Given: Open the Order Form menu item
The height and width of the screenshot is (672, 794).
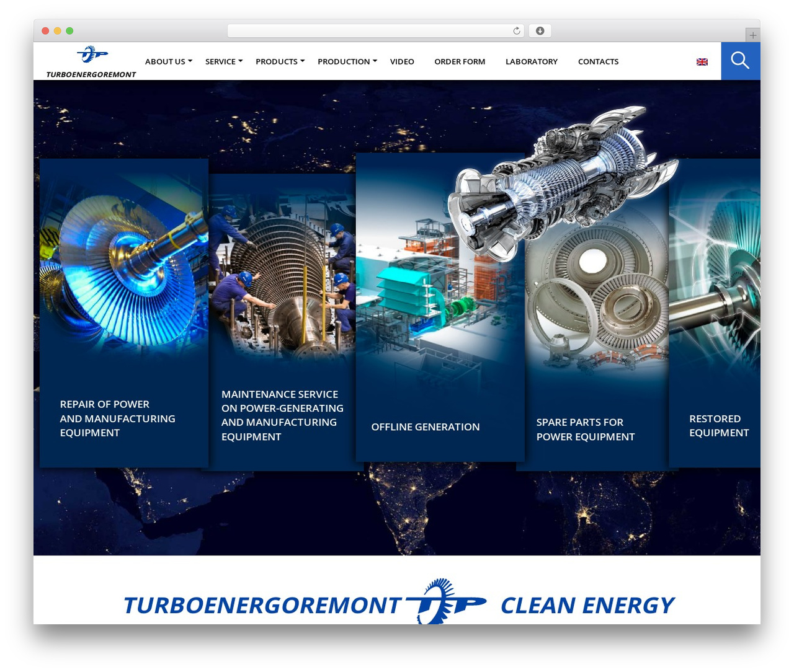Looking at the screenshot, I should [x=460, y=61].
